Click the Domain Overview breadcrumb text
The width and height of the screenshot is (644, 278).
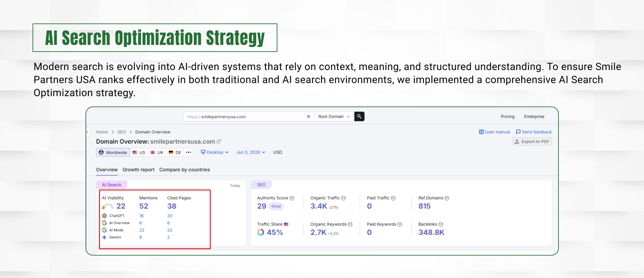pyautogui.click(x=153, y=132)
